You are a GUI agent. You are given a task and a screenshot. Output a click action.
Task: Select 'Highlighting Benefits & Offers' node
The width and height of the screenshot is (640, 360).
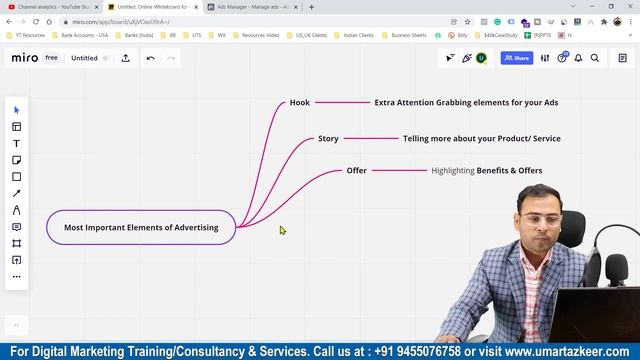click(x=487, y=170)
